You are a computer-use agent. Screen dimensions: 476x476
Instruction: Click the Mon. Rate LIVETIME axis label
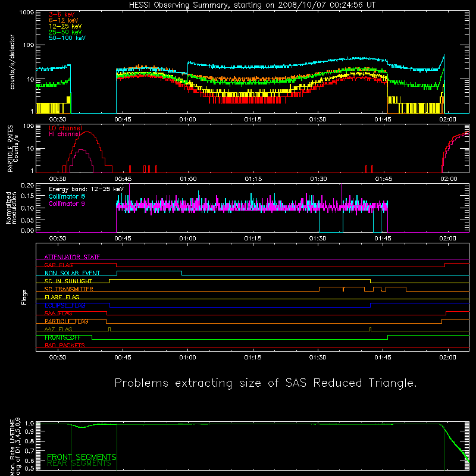tap(15, 447)
